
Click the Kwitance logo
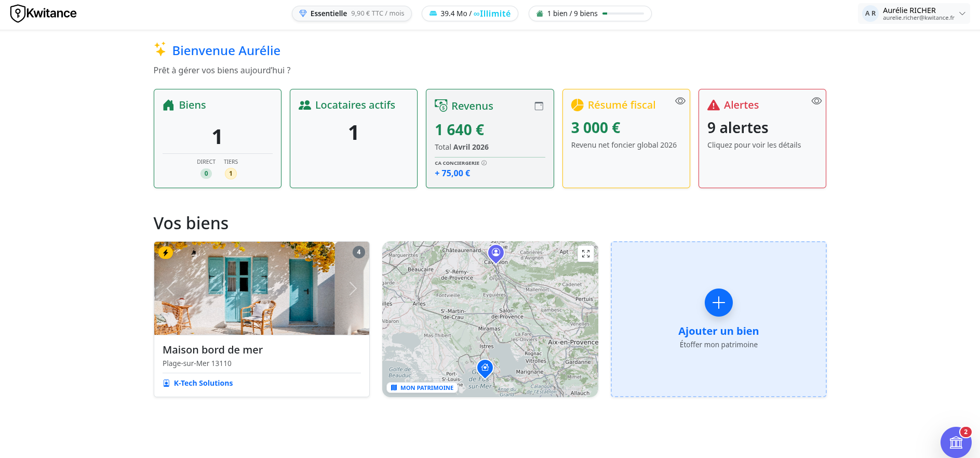click(x=44, y=14)
